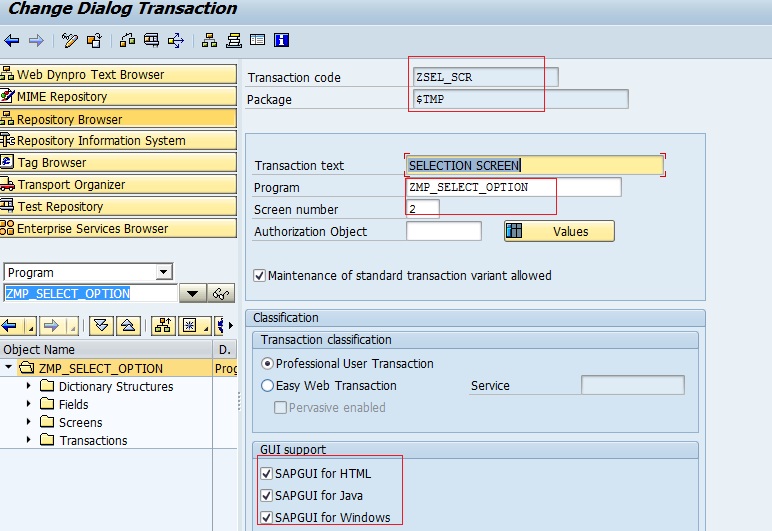772x531 pixels.
Task: Open the MIME Repository browser
Action: coord(118,96)
